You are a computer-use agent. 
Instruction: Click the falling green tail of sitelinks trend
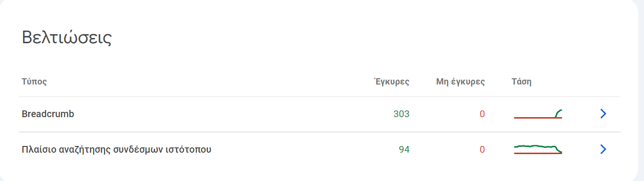[559, 150]
